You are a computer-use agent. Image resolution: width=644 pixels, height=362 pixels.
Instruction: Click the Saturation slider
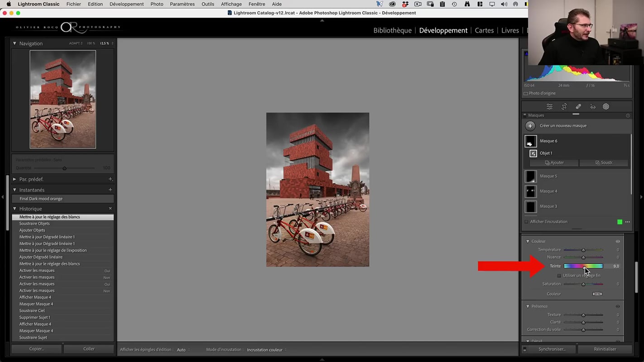click(x=583, y=284)
